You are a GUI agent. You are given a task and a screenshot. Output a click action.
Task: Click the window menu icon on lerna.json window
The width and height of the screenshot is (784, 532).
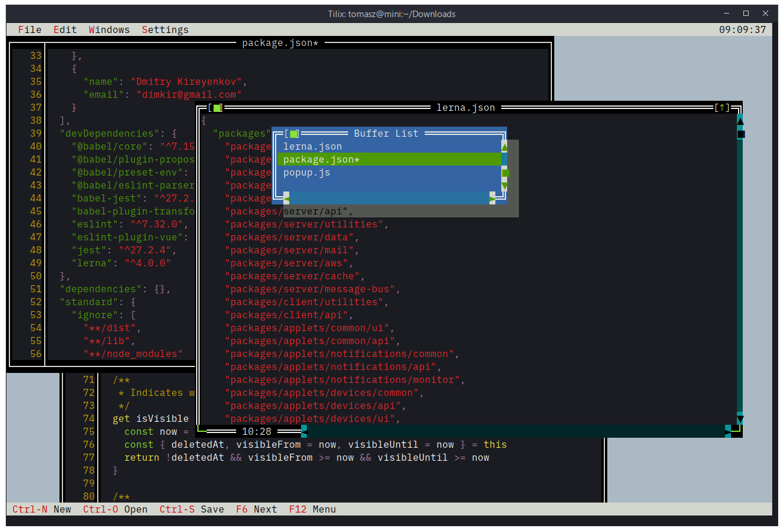click(217, 108)
